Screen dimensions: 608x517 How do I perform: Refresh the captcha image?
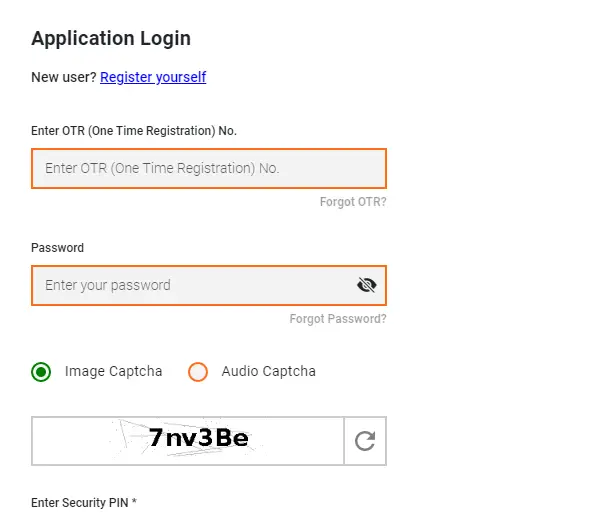tap(365, 441)
